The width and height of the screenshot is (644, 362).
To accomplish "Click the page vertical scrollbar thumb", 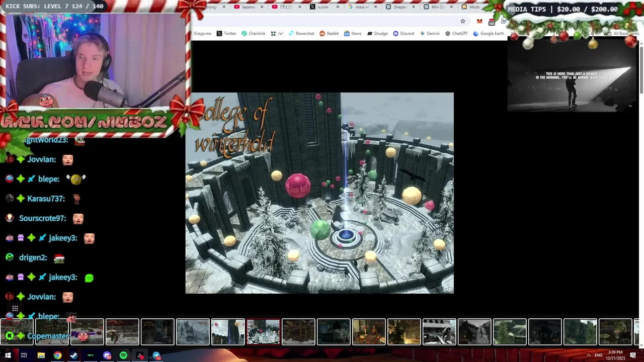I will click(641, 70).
